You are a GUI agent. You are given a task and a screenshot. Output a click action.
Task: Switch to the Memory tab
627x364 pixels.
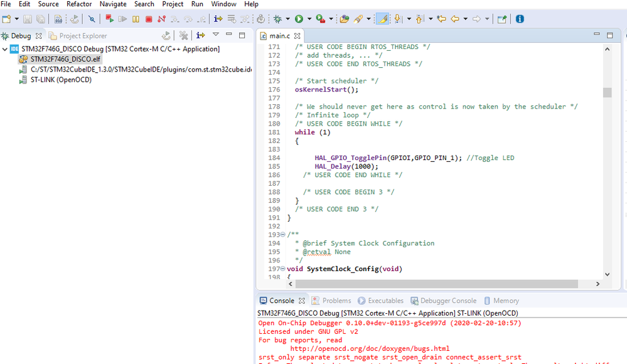pos(501,301)
